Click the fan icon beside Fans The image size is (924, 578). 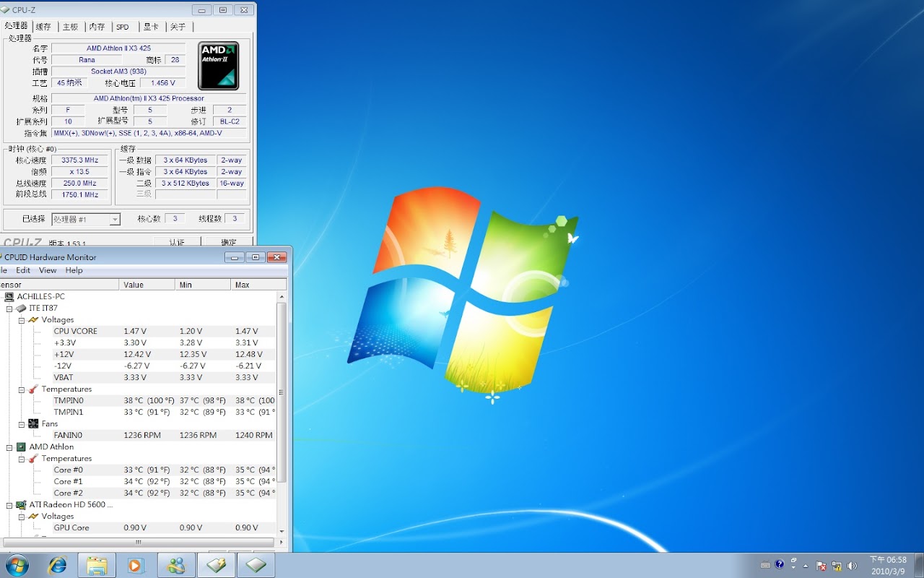coord(33,423)
